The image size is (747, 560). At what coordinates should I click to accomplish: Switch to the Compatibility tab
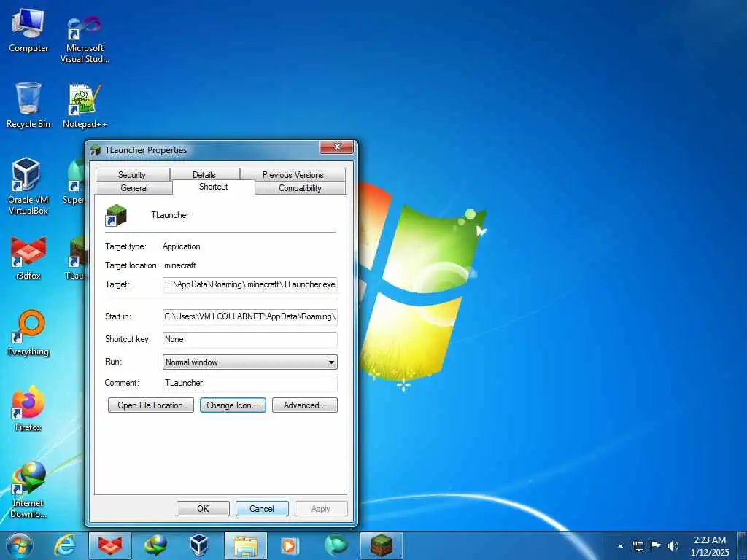point(300,188)
